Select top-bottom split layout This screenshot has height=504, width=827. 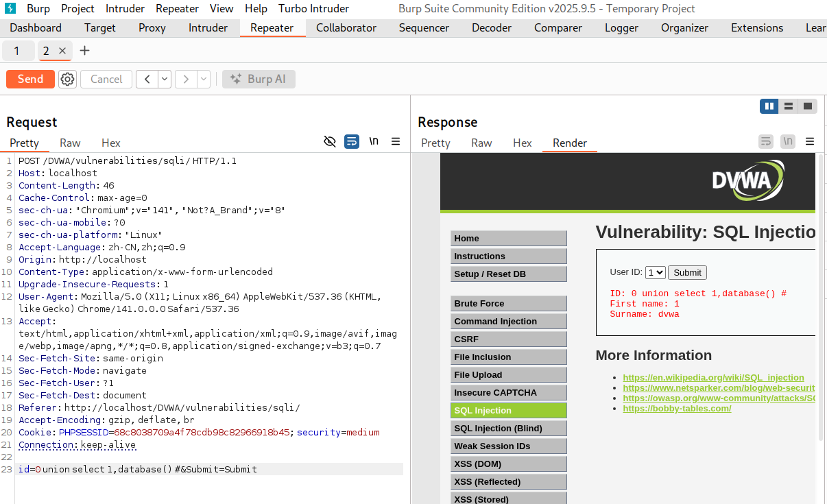[x=789, y=106]
